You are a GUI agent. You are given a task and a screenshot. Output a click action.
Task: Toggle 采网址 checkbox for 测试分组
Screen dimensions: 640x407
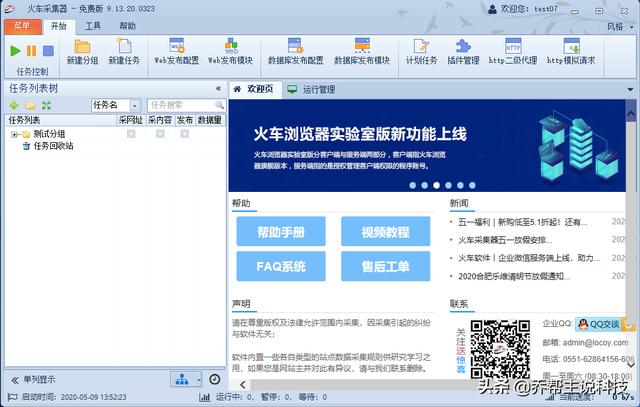pyautogui.click(x=131, y=133)
